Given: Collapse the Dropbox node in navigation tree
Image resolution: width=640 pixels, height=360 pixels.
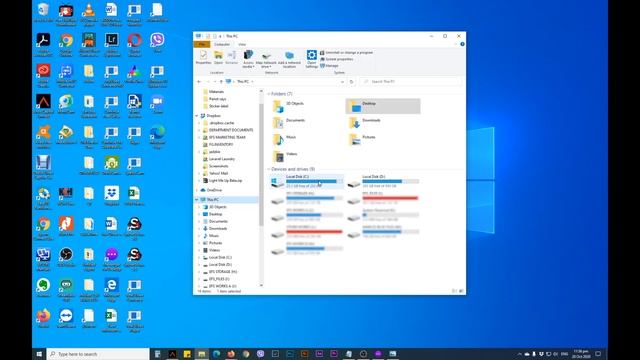Looking at the screenshot, I should (x=197, y=116).
